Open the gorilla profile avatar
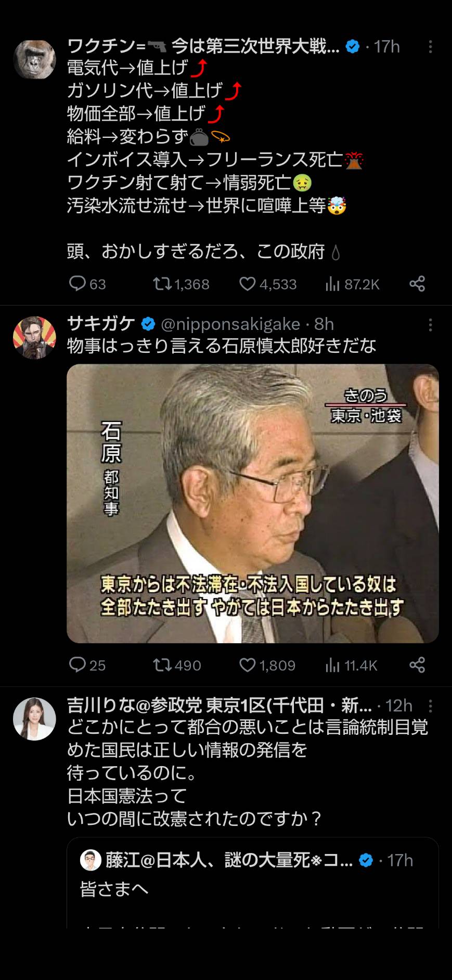 point(34,58)
